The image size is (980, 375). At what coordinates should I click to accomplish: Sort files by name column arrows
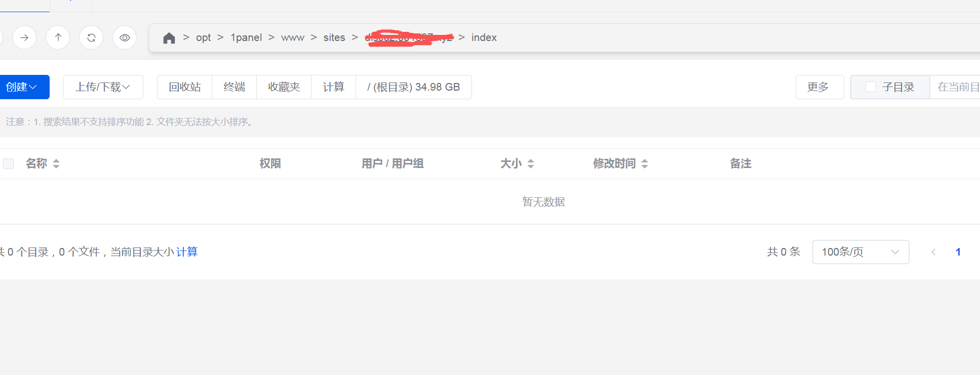56,163
